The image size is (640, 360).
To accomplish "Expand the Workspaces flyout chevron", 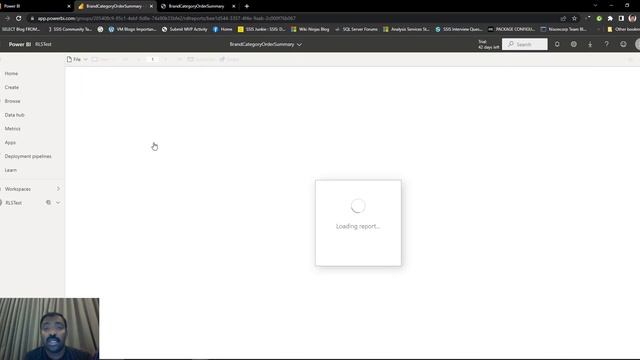I will coord(58,189).
